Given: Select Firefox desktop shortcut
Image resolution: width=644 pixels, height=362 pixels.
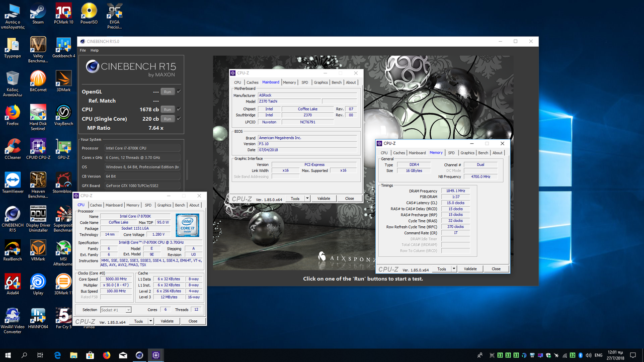Looking at the screenshot, I should point(13,115).
